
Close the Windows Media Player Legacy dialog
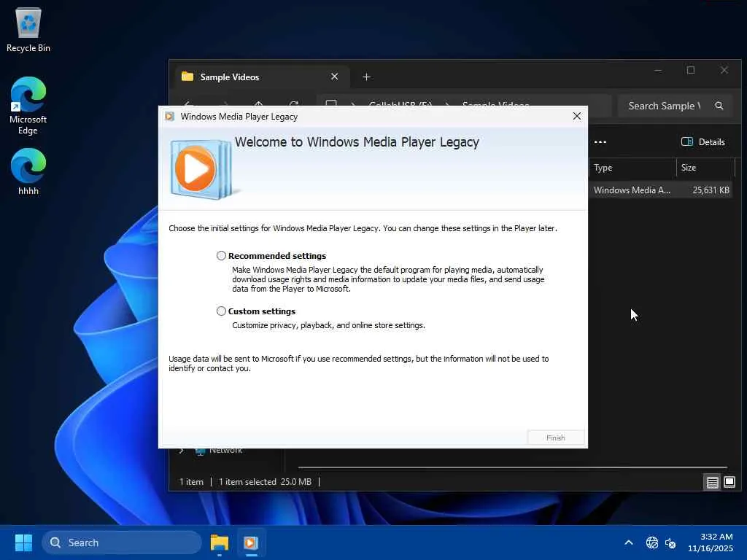[576, 116]
